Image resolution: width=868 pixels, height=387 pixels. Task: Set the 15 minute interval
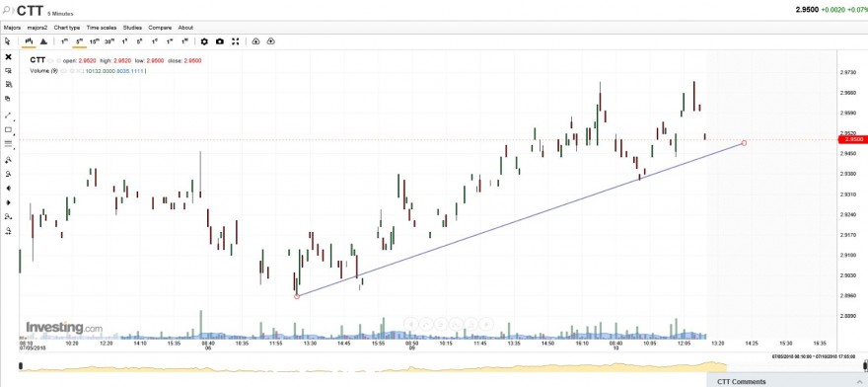click(95, 41)
